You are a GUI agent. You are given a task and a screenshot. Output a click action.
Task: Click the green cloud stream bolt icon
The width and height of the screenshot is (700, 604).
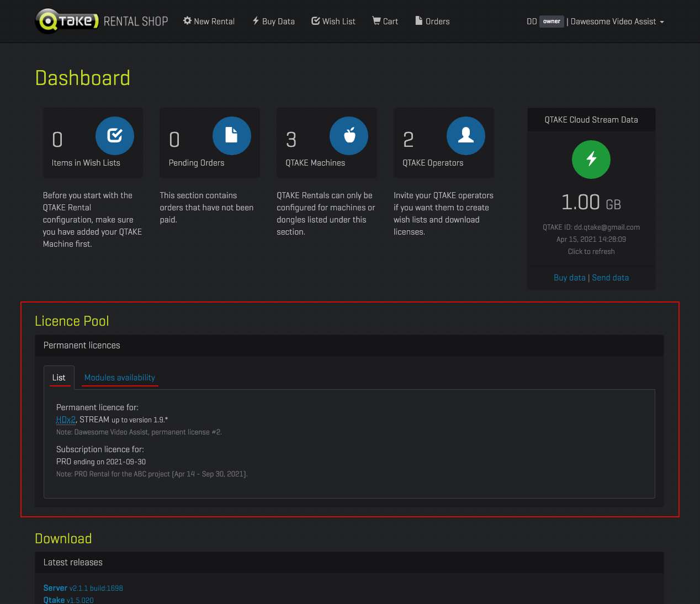point(591,160)
